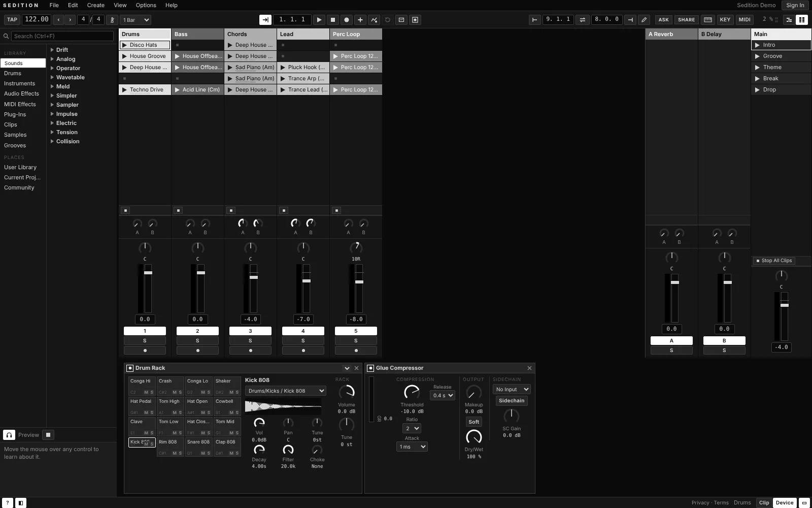
Task: Enable Soft clip on Glue Compressor
Action: click(x=473, y=422)
